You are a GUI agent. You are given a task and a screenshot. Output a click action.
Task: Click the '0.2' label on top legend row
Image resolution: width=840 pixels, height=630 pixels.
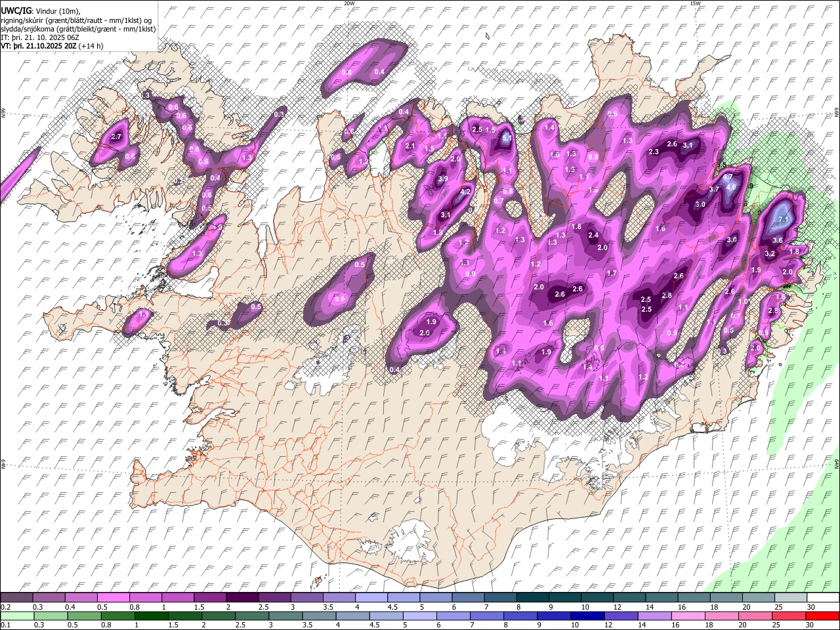pos(5,607)
